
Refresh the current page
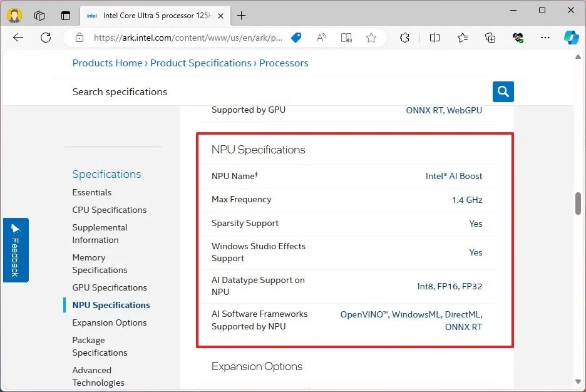click(46, 38)
